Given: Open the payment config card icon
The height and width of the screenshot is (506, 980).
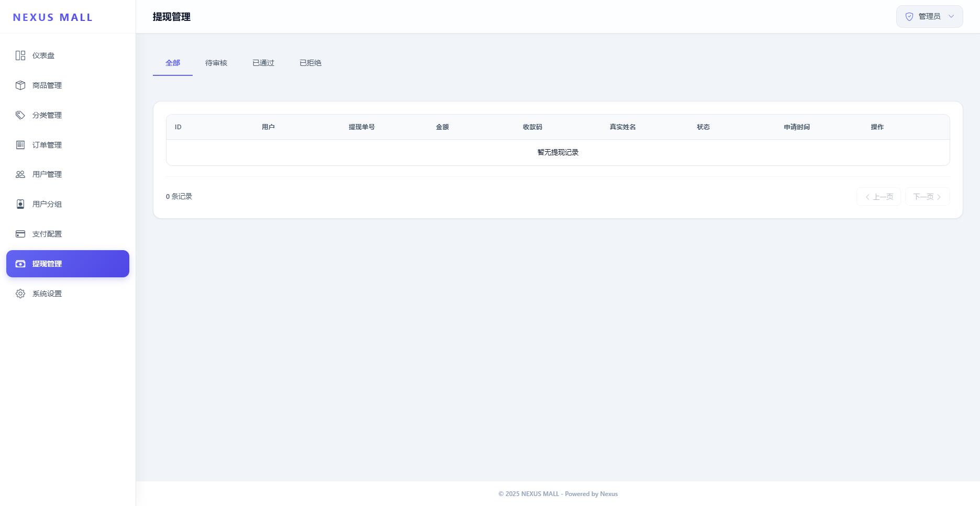Looking at the screenshot, I should (x=20, y=234).
